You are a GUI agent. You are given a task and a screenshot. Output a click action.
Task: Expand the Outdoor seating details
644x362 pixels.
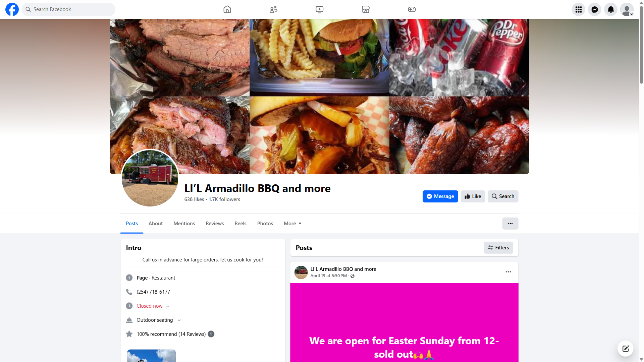click(179, 320)
